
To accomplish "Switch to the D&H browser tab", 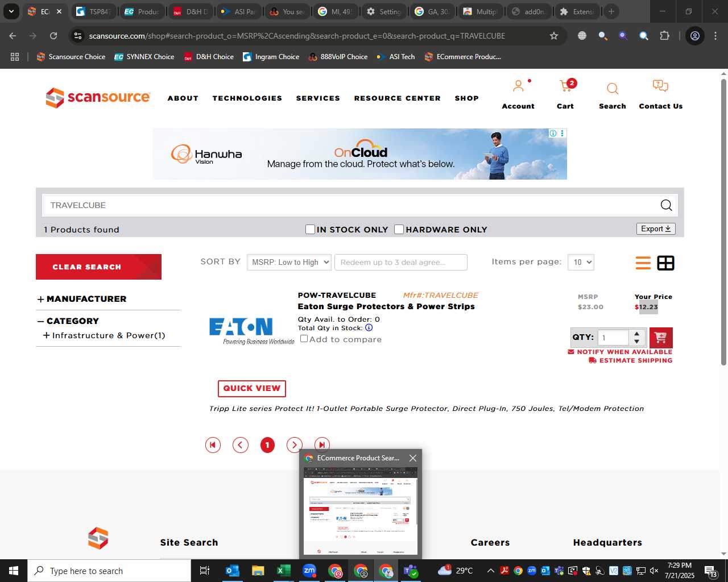I will point(192,11).
